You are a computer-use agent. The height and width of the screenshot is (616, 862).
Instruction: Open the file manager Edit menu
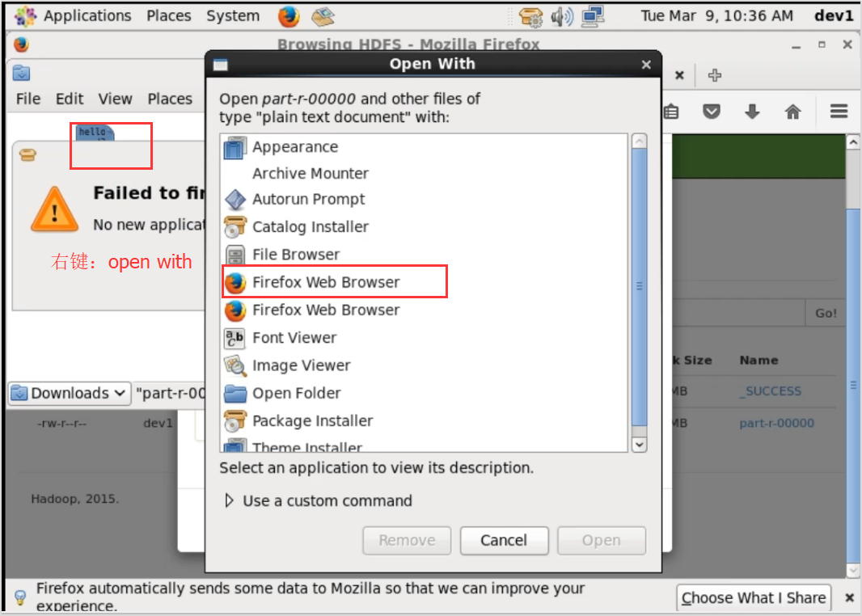pyautogui.click(x=70, y=99)
